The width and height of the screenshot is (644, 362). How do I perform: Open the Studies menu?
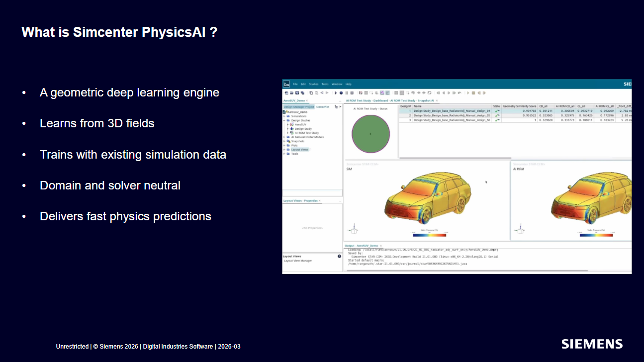coord(313,84)
